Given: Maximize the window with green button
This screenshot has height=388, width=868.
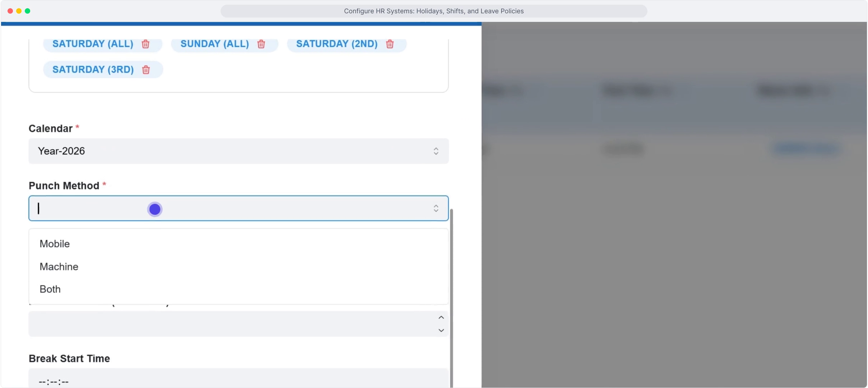Looking at the screenshot, I should click(x=27, y=11).
